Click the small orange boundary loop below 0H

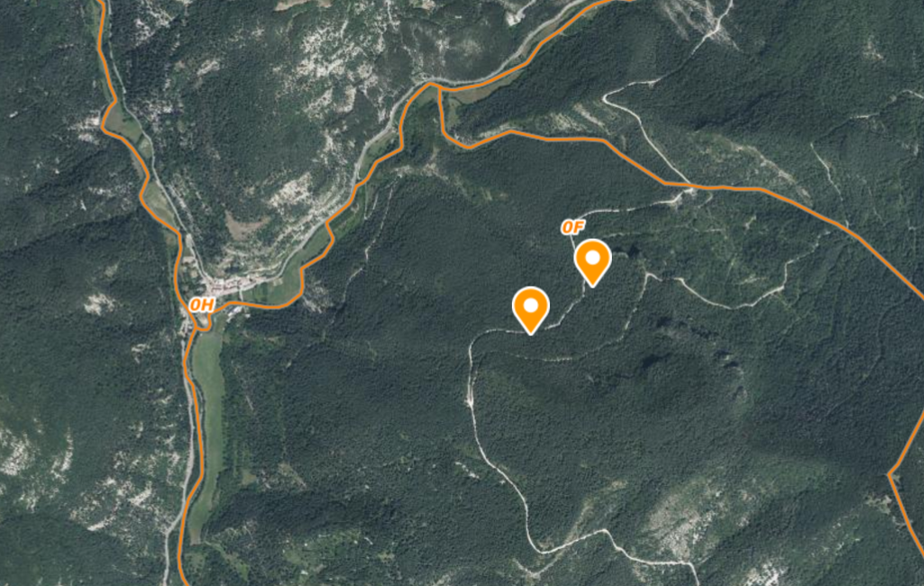(x=202, y=323)
